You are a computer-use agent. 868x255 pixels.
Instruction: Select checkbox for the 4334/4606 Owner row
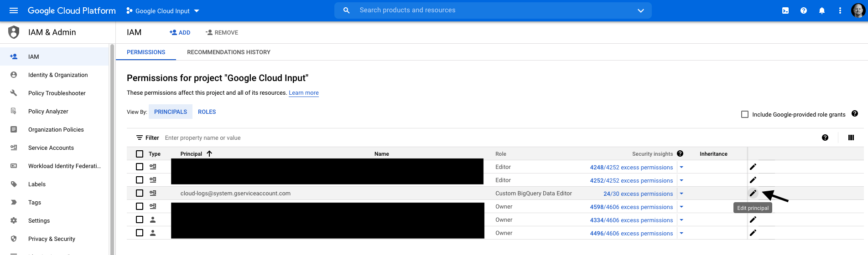(140, 219)
